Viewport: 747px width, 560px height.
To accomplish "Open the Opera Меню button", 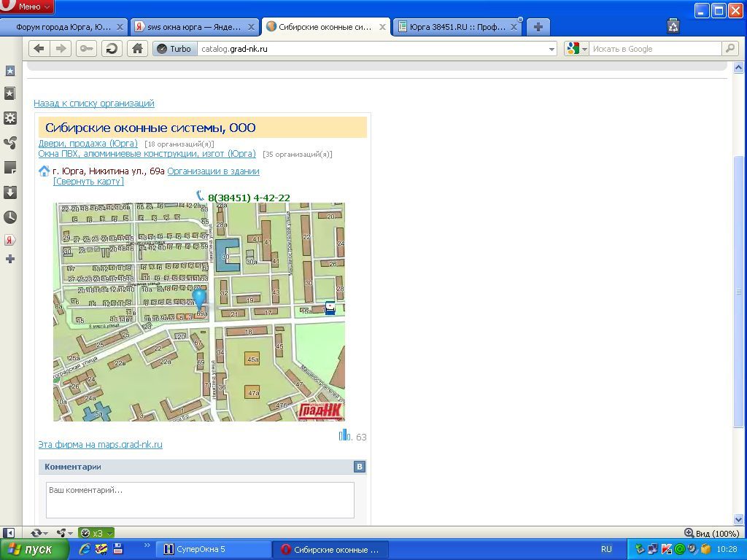I will 28,7.
